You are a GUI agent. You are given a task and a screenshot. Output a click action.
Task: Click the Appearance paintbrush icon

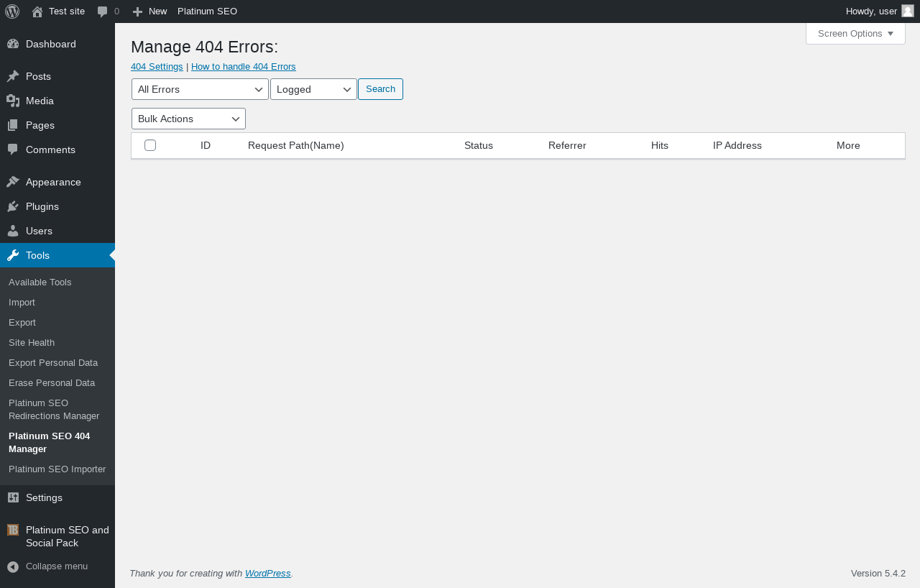[x=13, y=182]
